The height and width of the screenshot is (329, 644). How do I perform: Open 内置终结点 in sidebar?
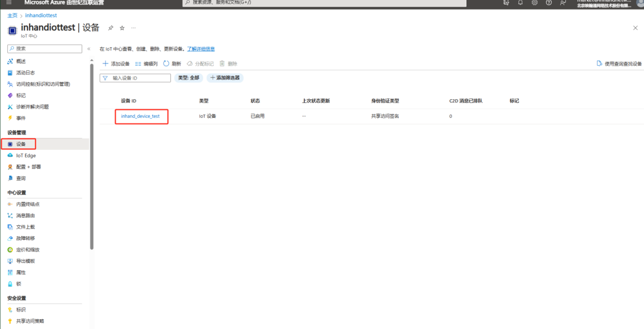pos(28,204)
